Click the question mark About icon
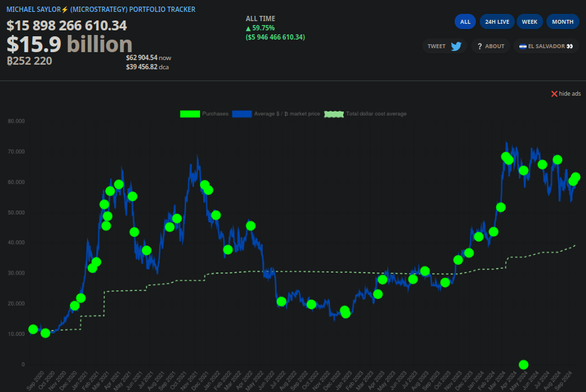Image resolution: width=586 pixels, height=392 pixels. click(480, 46)
